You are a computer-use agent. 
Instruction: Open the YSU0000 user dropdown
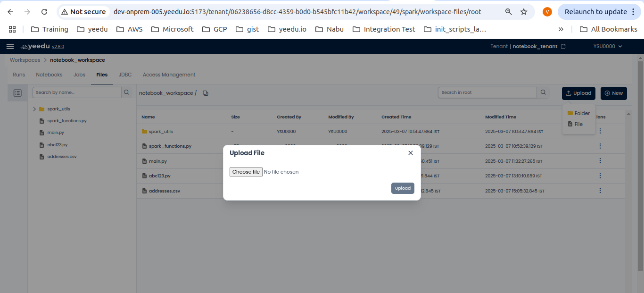608,46
